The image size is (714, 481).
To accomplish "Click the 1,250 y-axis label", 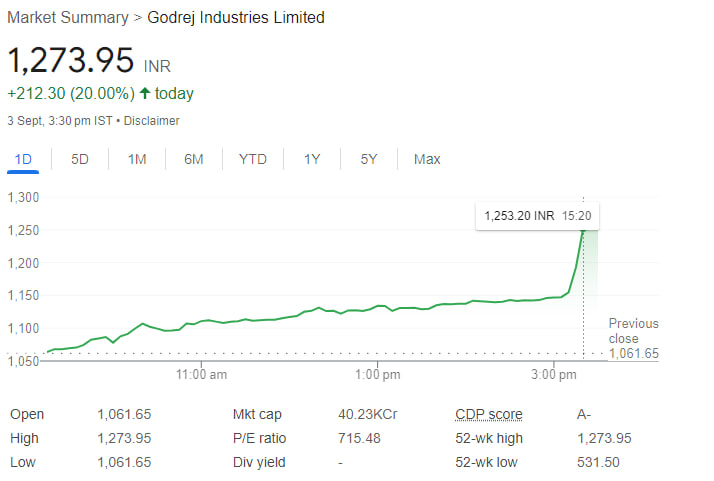I will pyautogui.click(x=23, y=230).
